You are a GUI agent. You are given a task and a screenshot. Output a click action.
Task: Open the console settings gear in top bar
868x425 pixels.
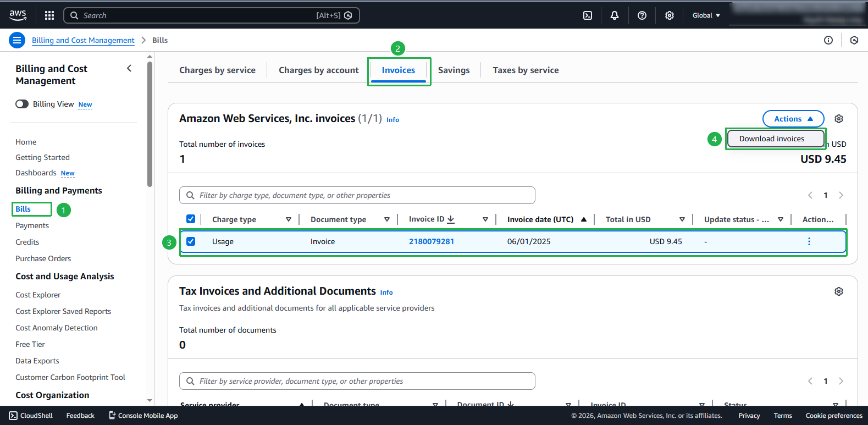[x=670, y=15]
